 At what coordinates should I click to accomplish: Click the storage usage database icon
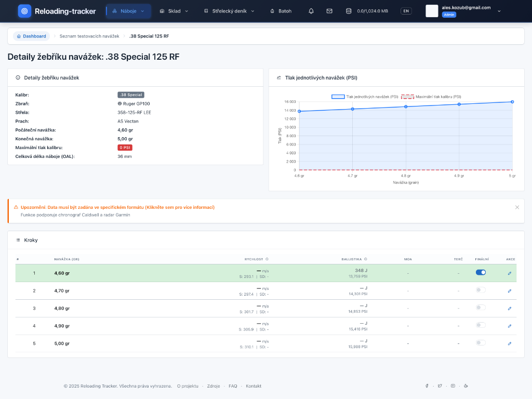coord(348,11)
